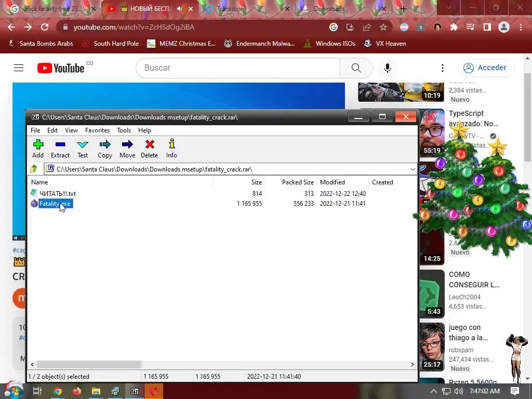Go forward in Chrome browser
This screenshot has height=399, width=532.
(28, 27)
